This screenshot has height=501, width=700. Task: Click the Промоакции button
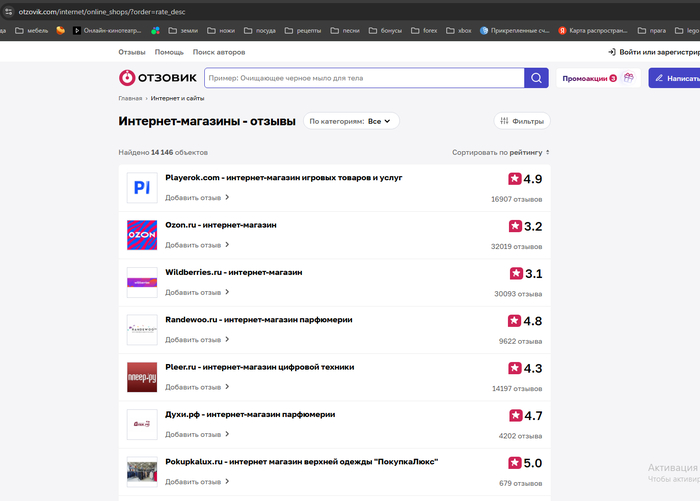pyautogui.click(x=597, y=78)
